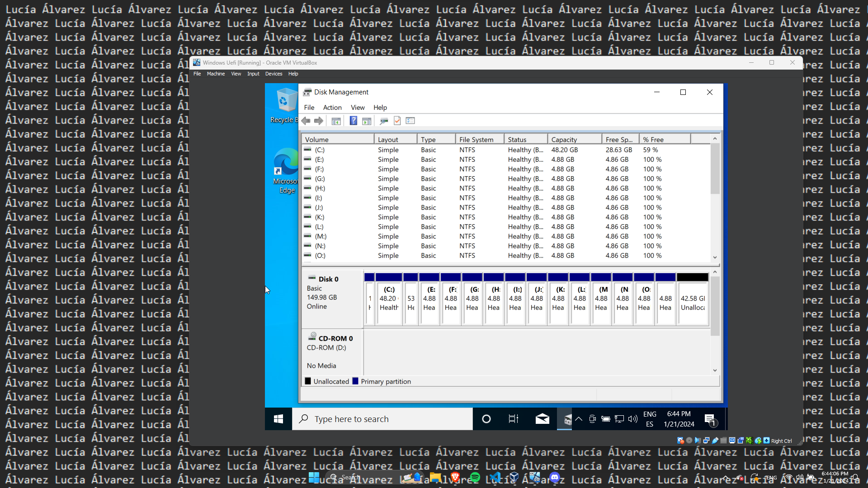The height and width of the screenshot is (488, 868).
Task: Click the blue Help question mark icon
Action: [x=354, y=121]
